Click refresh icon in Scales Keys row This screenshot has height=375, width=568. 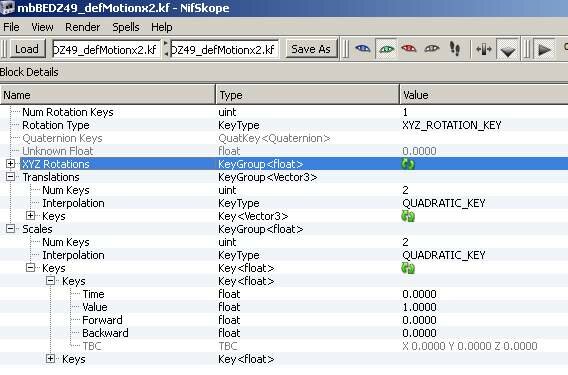click(408, 268)
